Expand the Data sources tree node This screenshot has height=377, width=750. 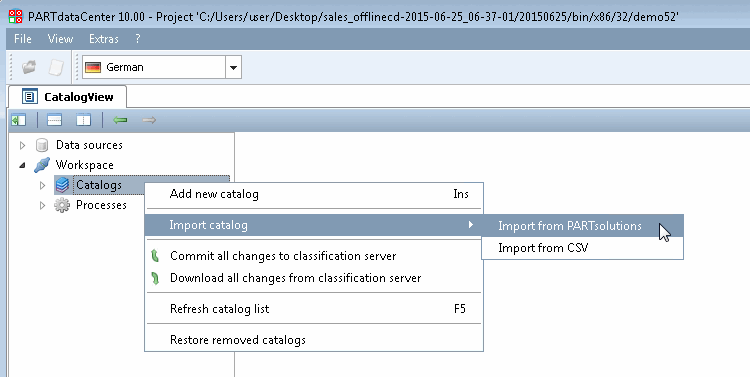pyautogui.click(x=22, y=145)
